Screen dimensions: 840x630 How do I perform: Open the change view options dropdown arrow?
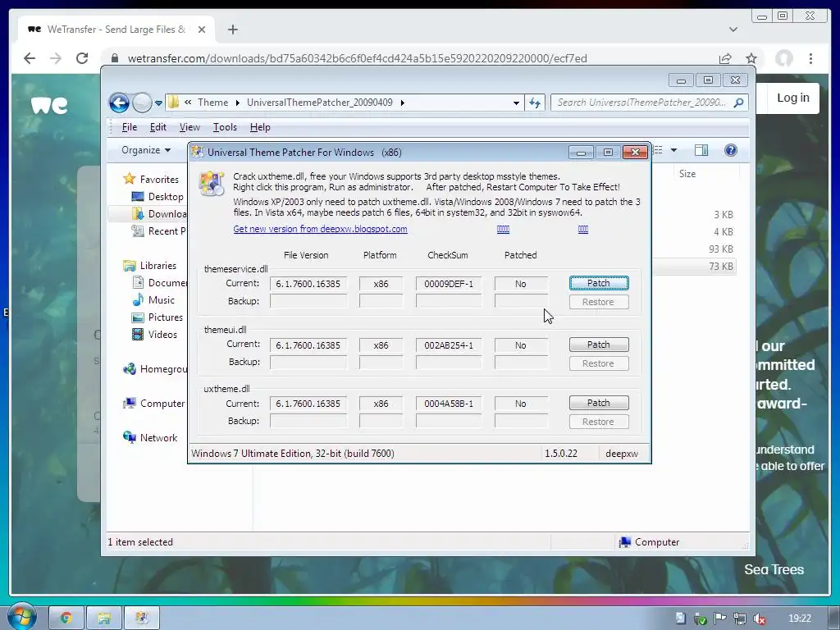[673, 151]
